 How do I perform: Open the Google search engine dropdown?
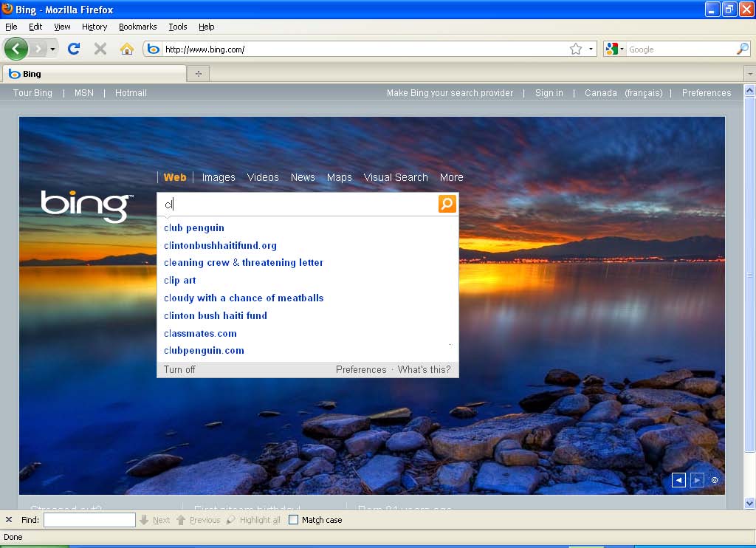[x=615, y=49]
